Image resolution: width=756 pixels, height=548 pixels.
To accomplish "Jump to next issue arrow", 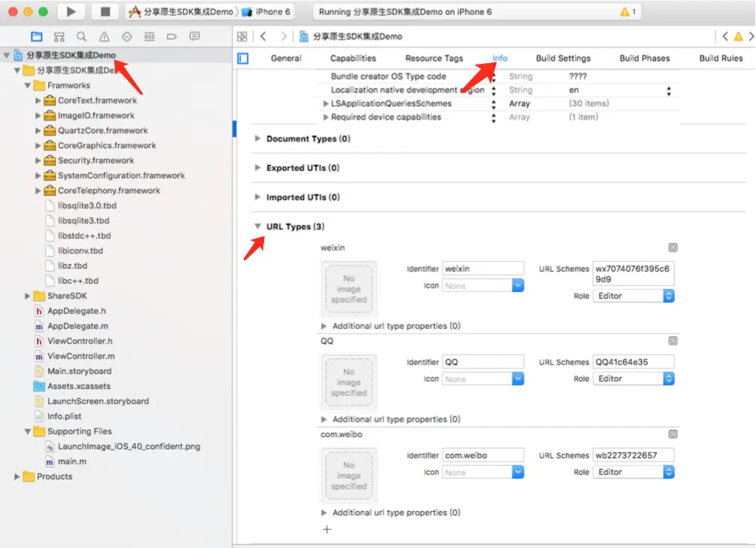I will tap(751, 37).
